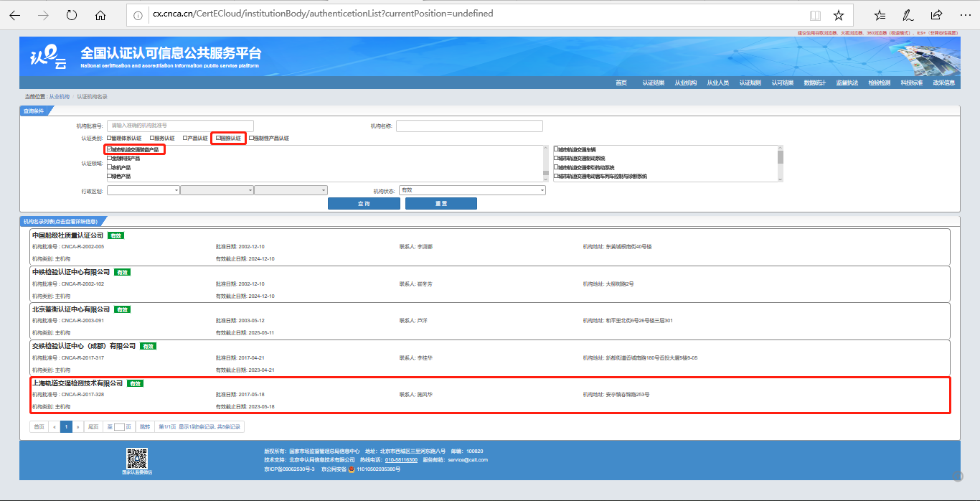Click the 跳转 jump button
The height and width of the screenshot is (501, 980).
(145, 426)
